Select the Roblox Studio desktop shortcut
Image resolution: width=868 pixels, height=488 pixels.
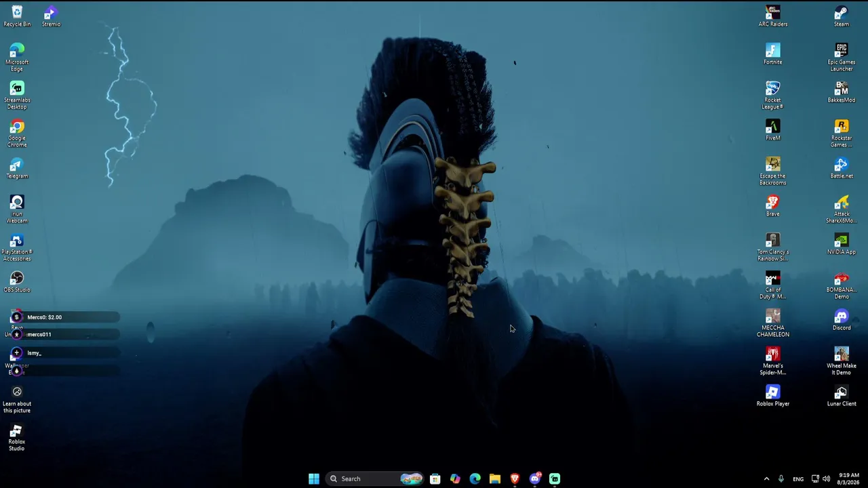[x=17, y=437]
